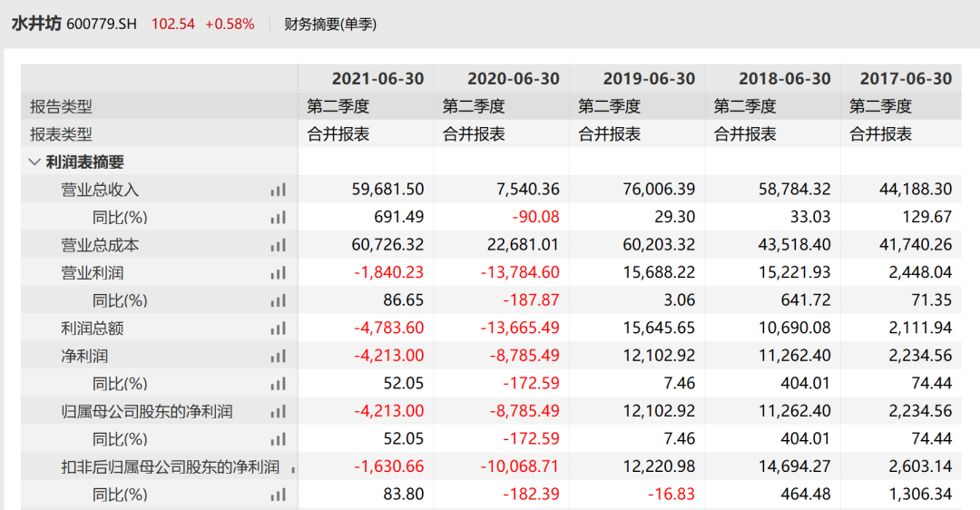Click value 1,306.34 in 2017 column

(x=921, y=495)
